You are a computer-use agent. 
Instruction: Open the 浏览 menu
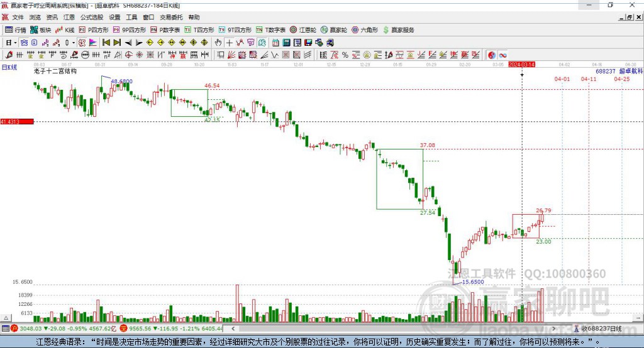(x=35, y=17)
